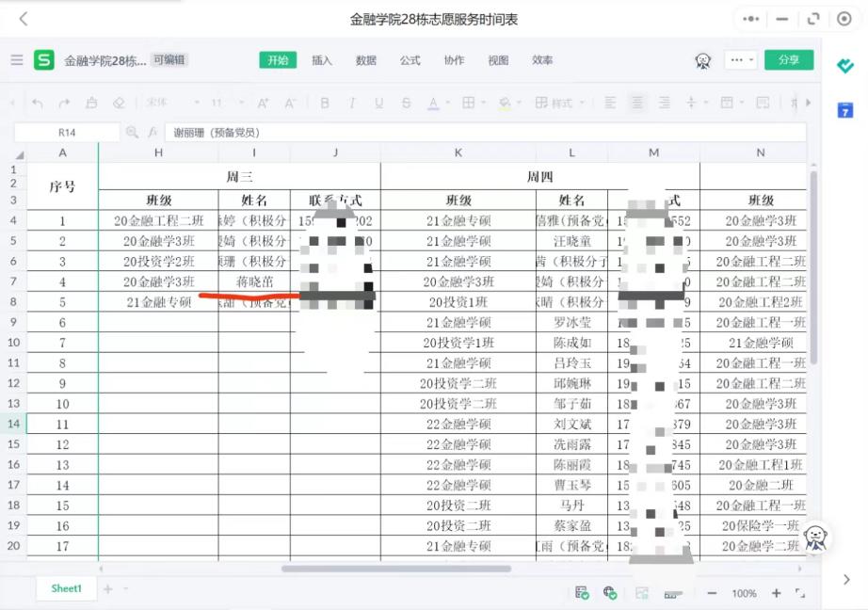Open the 样式 style dropdown
Viewport: 868px width, 610px height.
coord(559,103)
